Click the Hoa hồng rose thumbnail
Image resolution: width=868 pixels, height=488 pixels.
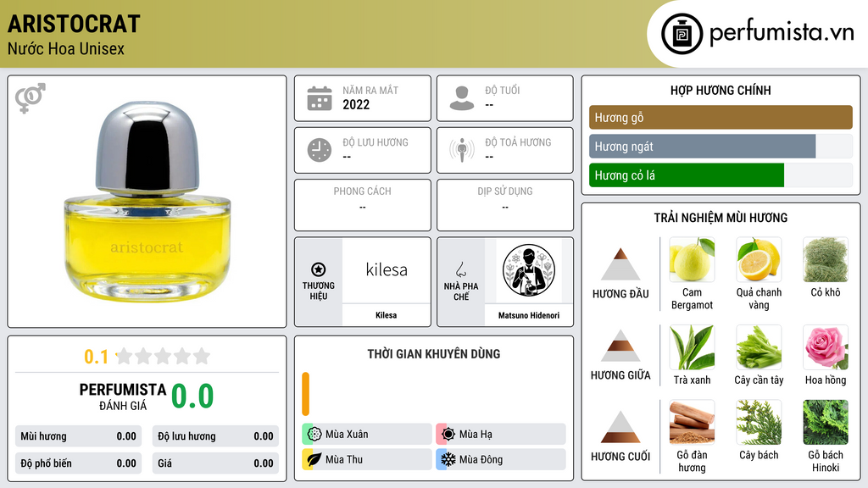pos(826,347)
